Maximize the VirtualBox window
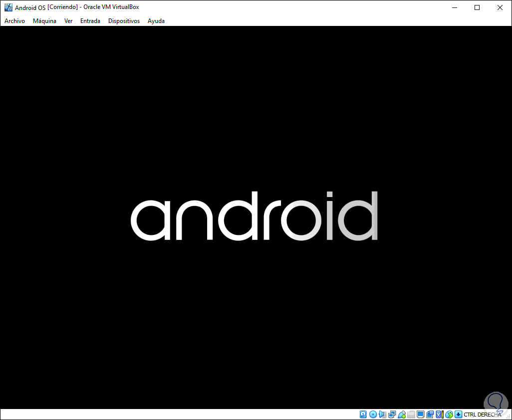The width and height of the screenshot is (512, 420). (x=477, y=7)
